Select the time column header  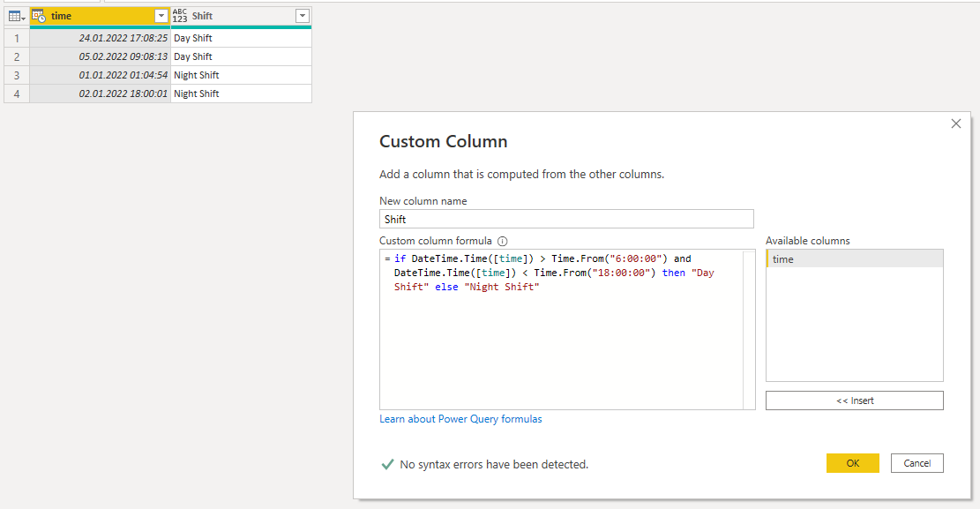click(x=100, y=16)
